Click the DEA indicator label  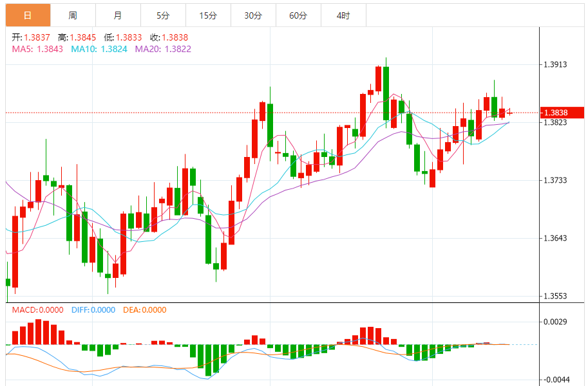pyautogui.click(x=145, y=310)
